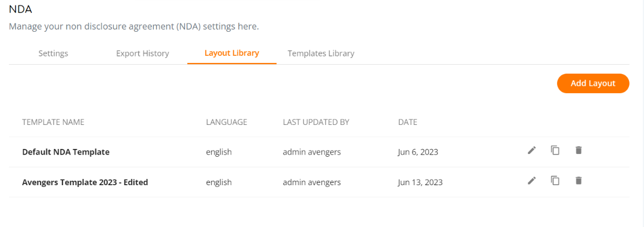Select the Layout Library tab
This screenshot has height=227, width=644.
tap(231, 53)
